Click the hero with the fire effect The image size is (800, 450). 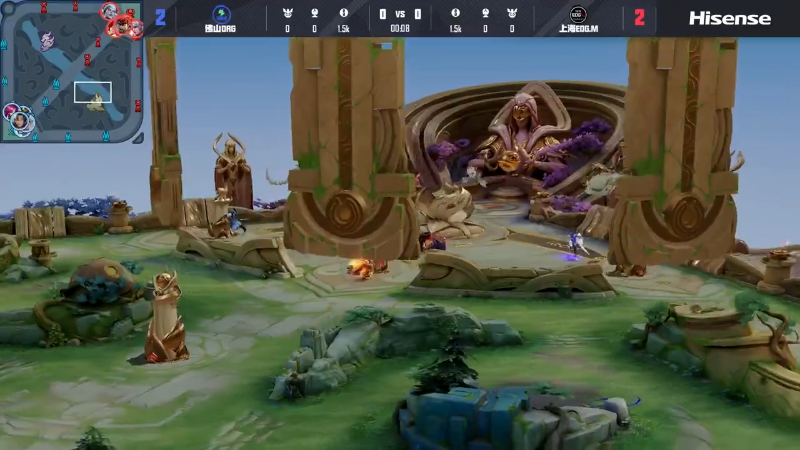click(362, 268)
